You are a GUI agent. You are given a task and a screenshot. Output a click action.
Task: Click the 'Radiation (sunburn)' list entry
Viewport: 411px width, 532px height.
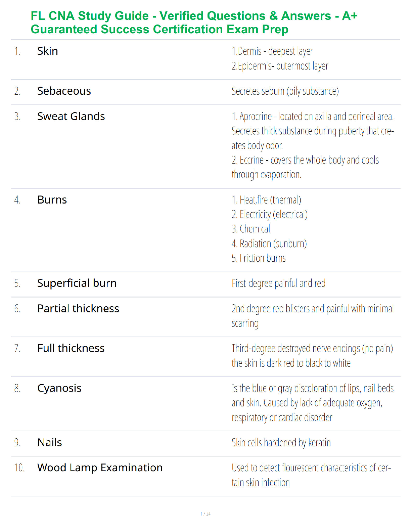tap(269, 243)
